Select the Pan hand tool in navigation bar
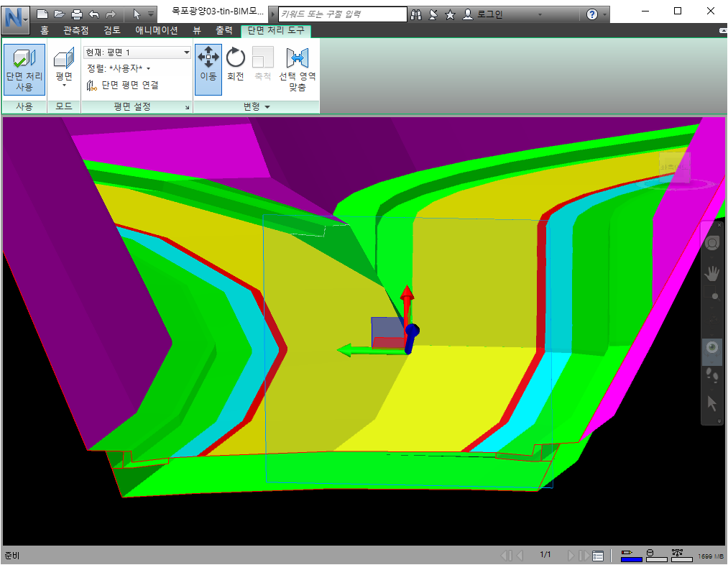The width and height of the screenshot is (728, 565). tap(711, 273)
